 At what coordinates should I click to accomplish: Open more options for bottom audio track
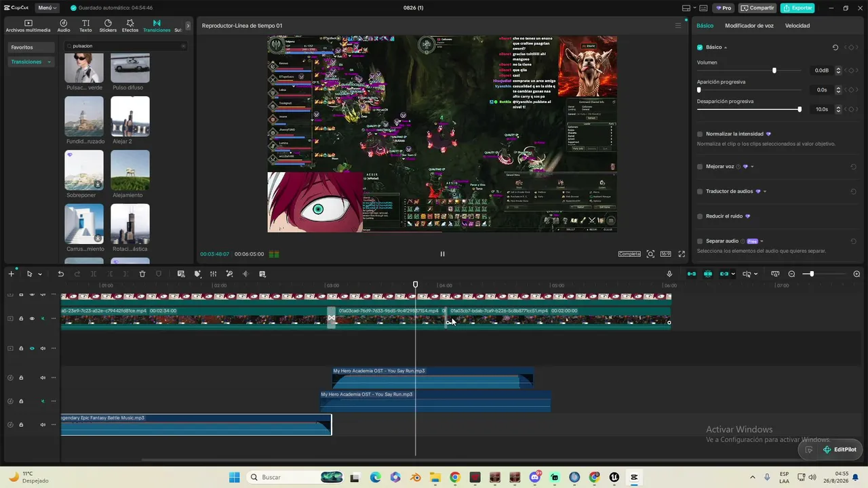pos(54,425)
